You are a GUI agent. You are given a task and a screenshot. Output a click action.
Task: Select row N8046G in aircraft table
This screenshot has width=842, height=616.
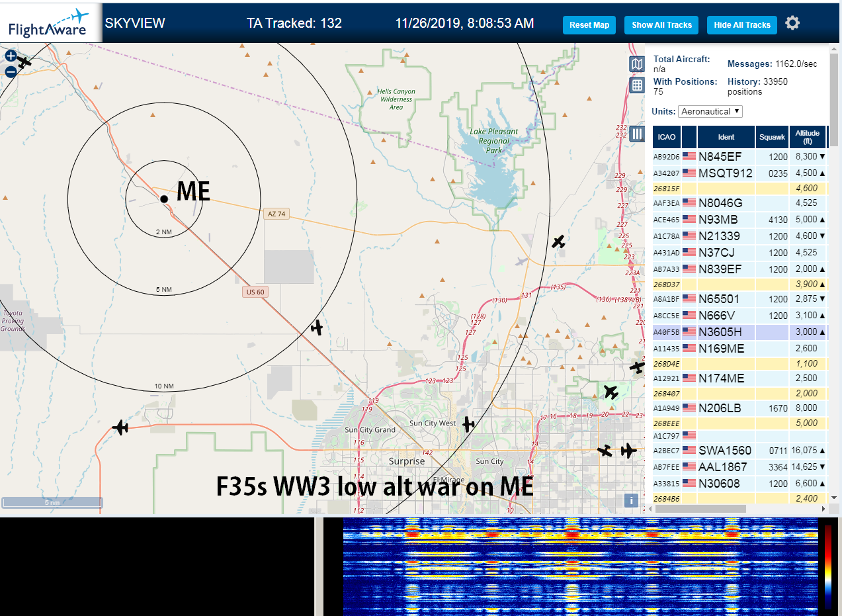tap(739, 203)
